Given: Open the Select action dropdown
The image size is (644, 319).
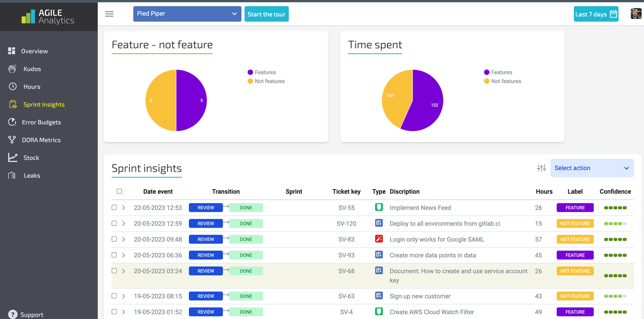Looking at the screenshot, I should pos(592,168).
